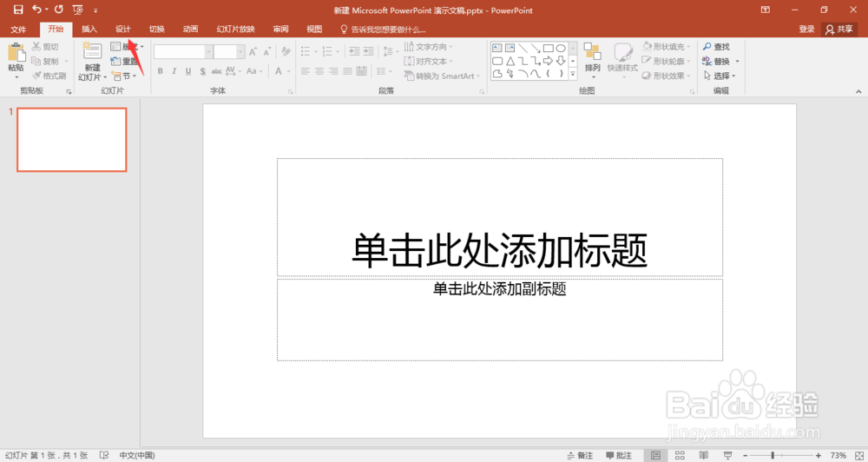
Task: Toggle Align Left for paragraph
Action: pyautogui.click(x=306, y=71)
